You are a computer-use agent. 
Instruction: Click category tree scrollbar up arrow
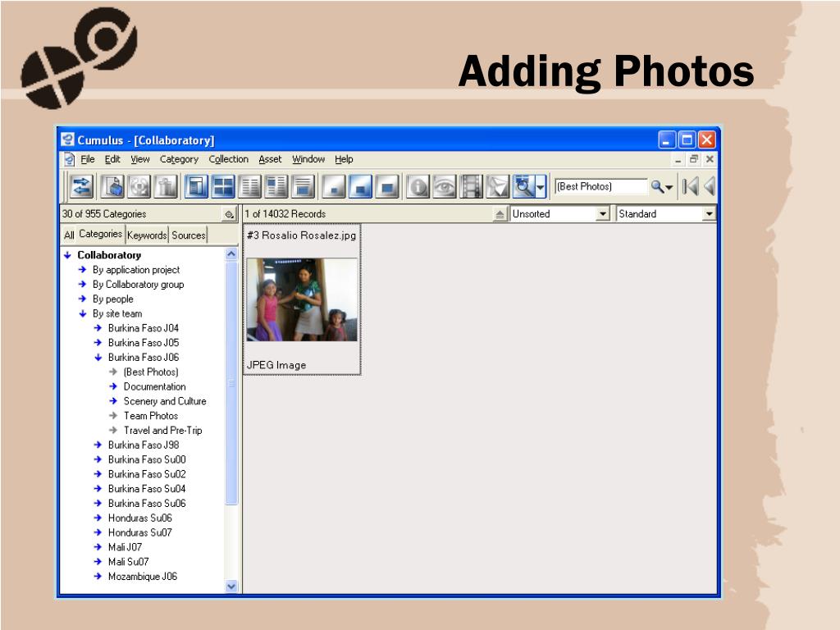[x=231, y=254]
